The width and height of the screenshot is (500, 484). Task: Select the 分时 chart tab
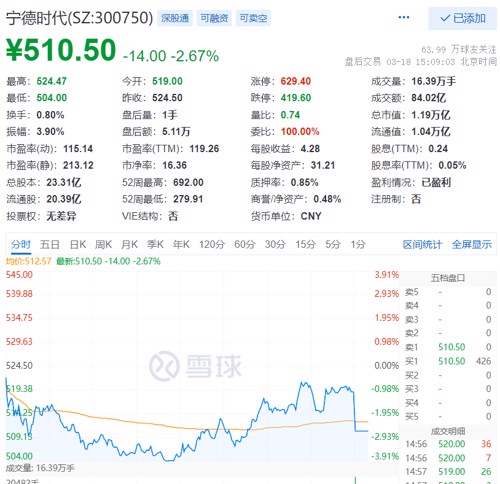point(21,244)
